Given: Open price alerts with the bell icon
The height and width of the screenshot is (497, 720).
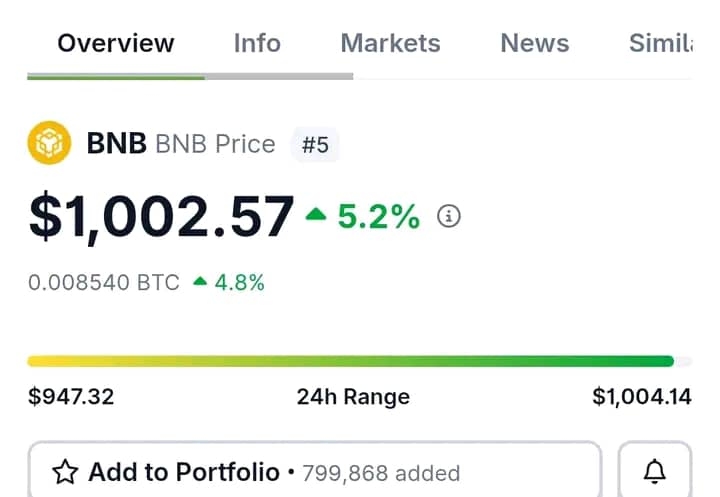Looking at the screenshot, I should [x=655, y=472].
